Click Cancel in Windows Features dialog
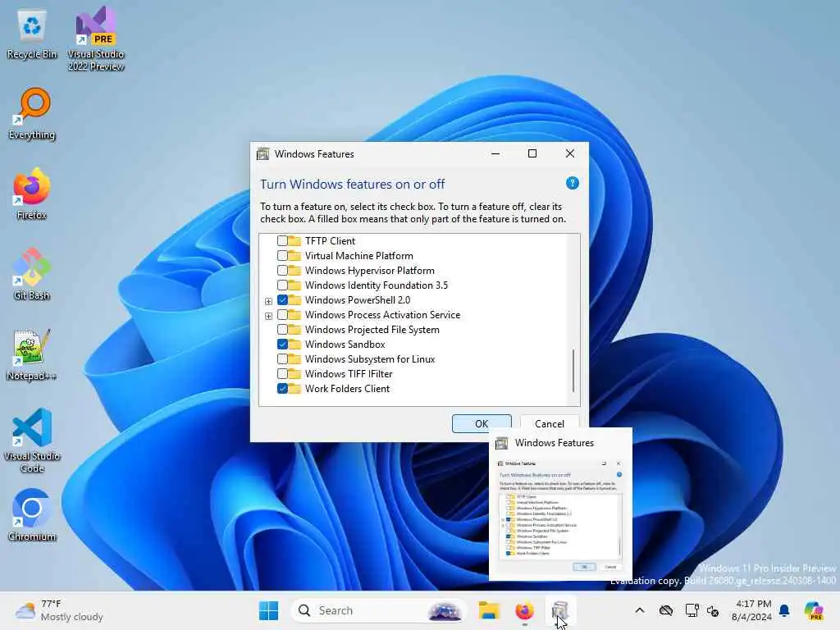The image size is (840, 630). 550,424
